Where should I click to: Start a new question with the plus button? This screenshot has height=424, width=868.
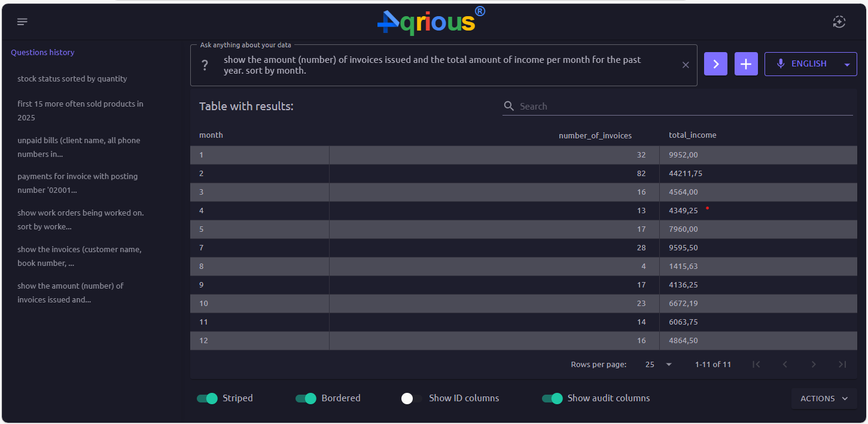745,63
